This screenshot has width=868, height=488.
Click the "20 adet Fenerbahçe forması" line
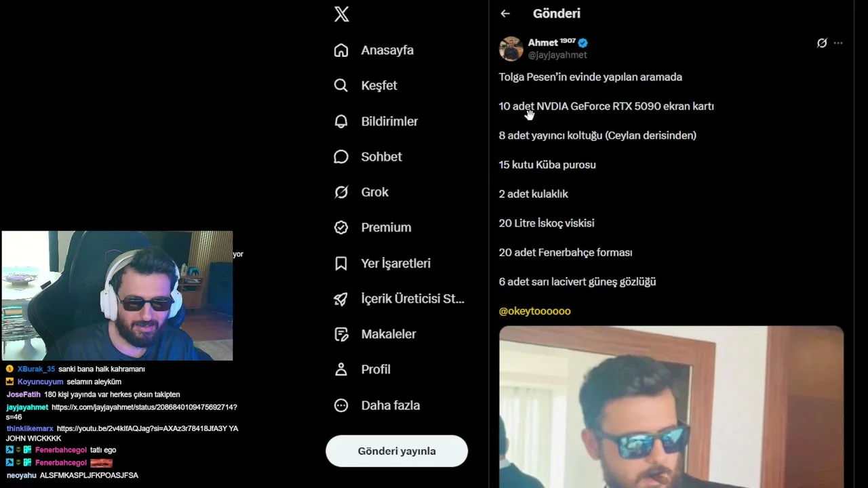[x=566, y=252]
